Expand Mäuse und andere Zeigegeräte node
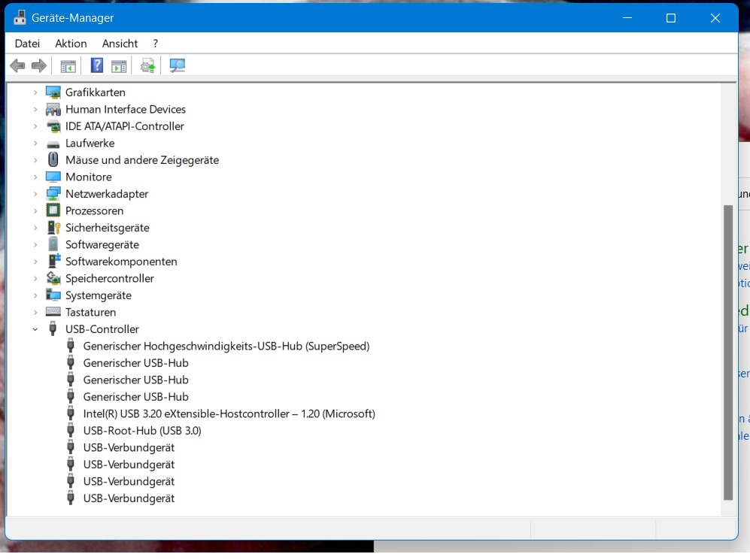The width and height of the screenshot is (750, 560). pyautogui.click(x=35, y=160)
